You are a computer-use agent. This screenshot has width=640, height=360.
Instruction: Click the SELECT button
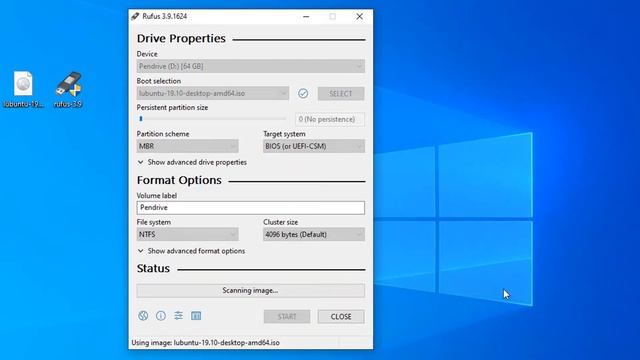tap(341, 93)
